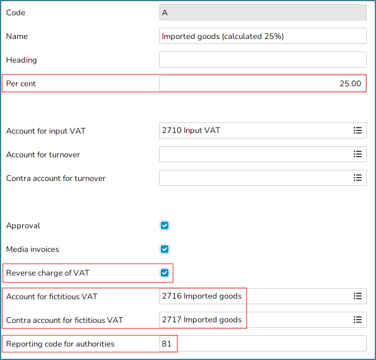
Task: Click the 2710 Input VAT field
Action: (x=263, y=130)
